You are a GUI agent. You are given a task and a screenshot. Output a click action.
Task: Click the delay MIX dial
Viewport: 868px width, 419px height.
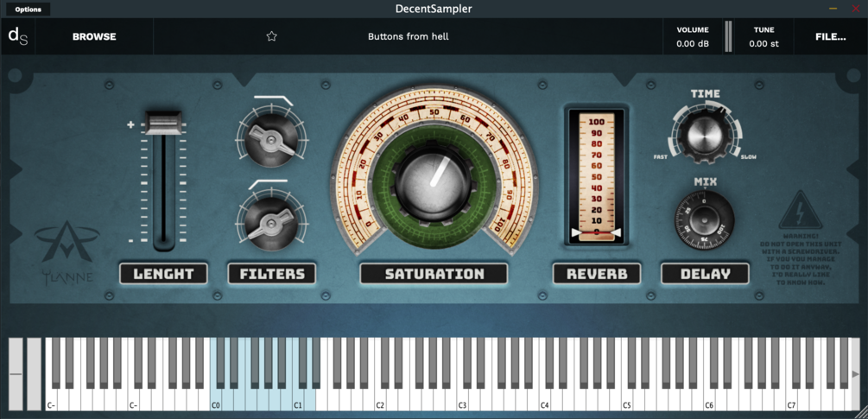point(704,221)
